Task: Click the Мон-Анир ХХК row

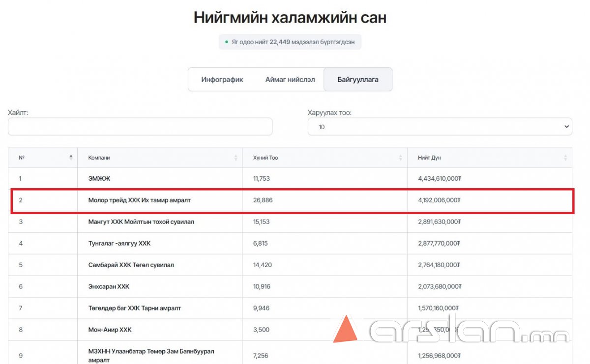Action: pyautogui.click(x=110, y=330)
